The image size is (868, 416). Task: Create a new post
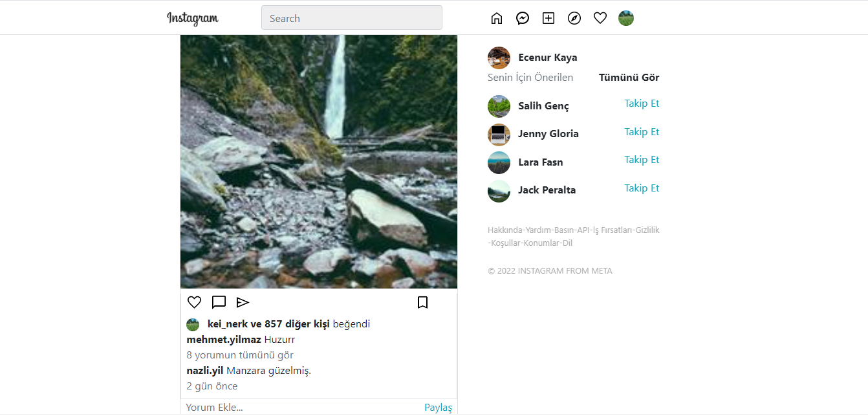click(548, 17)
